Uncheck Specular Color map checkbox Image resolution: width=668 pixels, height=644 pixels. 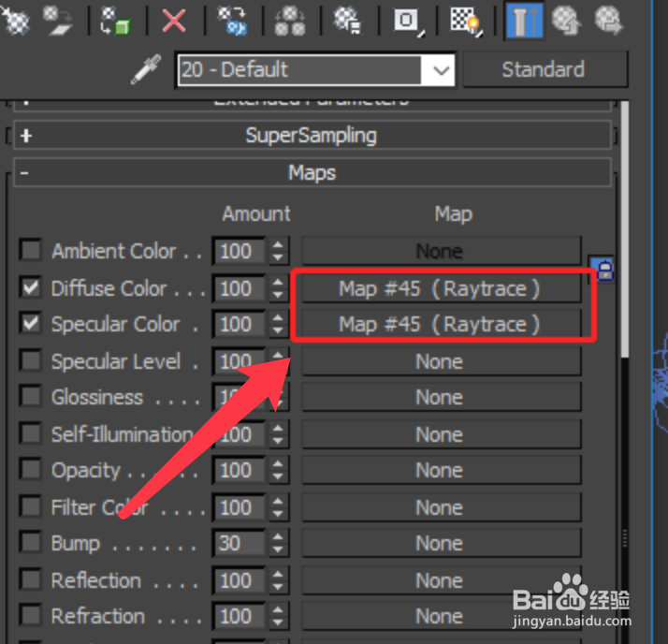pos(31,324)
